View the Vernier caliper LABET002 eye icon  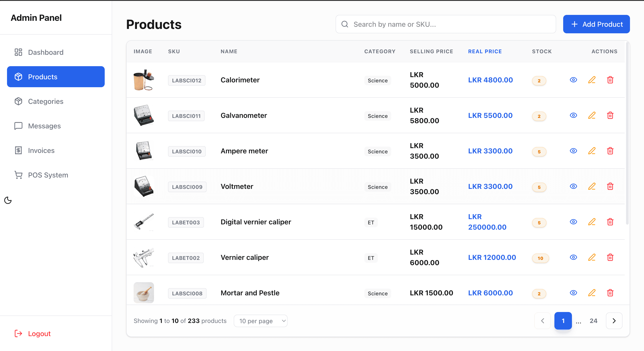tap(573, 257)
